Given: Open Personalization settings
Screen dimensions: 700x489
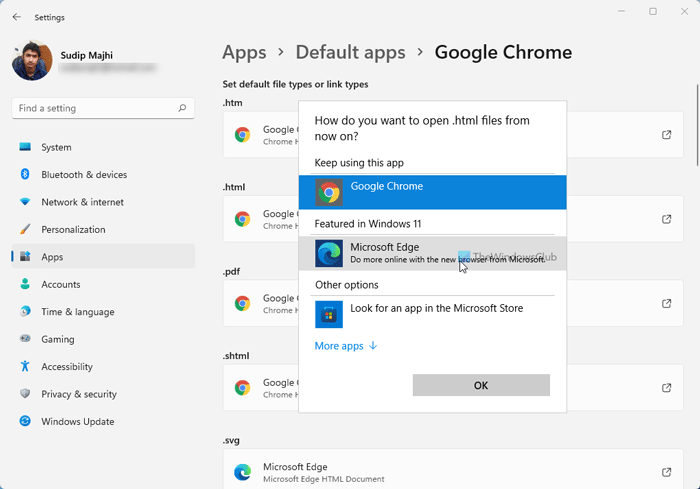Looking at the screenshot, I should tap(73, 230).
